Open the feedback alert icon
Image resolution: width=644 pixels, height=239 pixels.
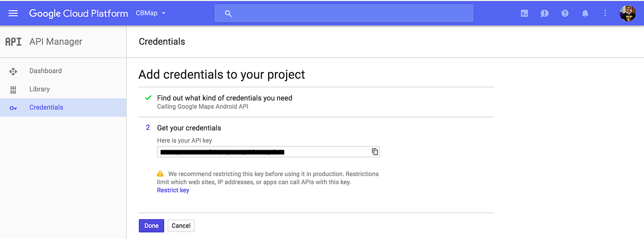click(545, 13)
